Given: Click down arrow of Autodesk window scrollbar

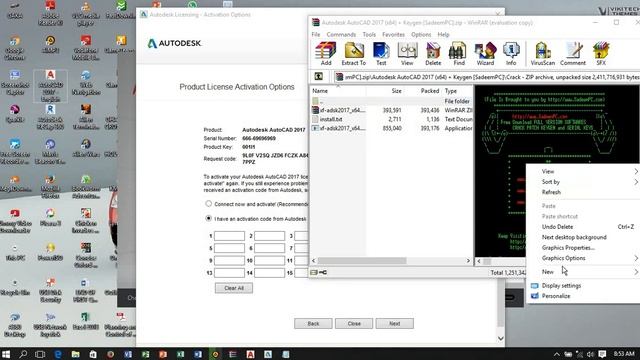Looking at the screenshot, I should [500, 338].
